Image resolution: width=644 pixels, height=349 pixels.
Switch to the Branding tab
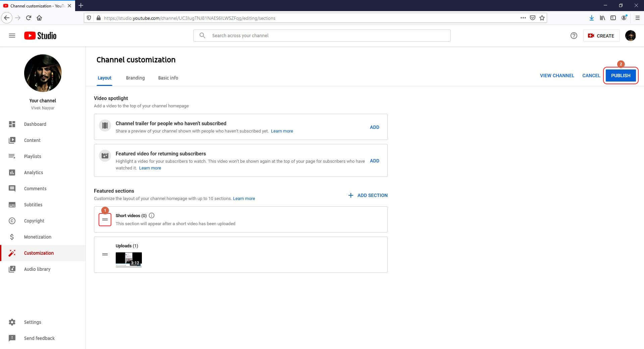(135, 78)
